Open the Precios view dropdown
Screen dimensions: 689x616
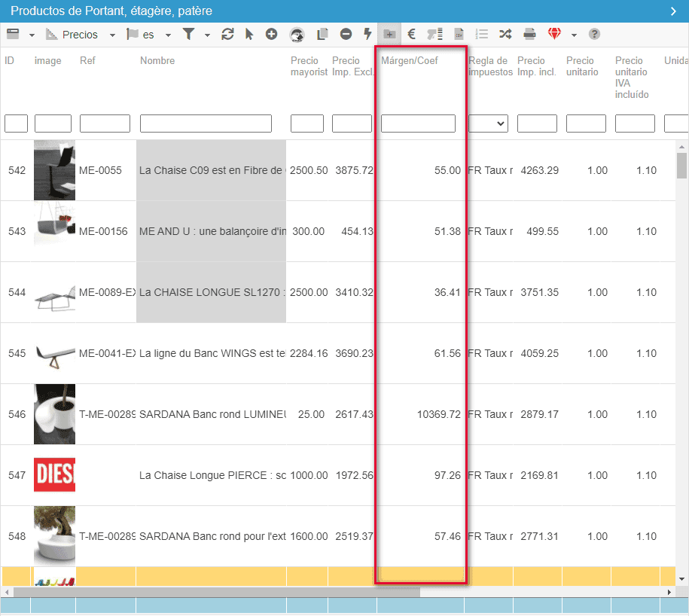point(112,35)
